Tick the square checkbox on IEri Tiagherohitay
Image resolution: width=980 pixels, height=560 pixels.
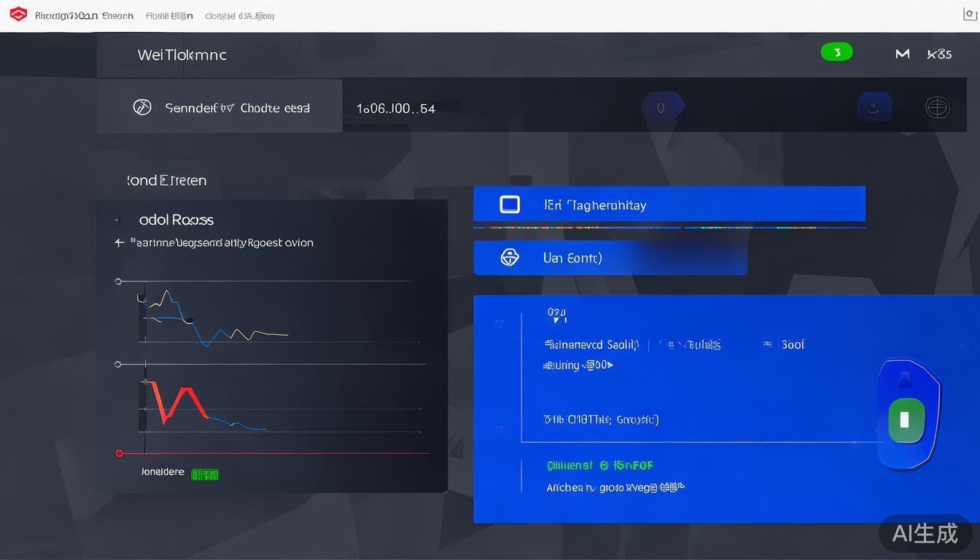(510, 205)
